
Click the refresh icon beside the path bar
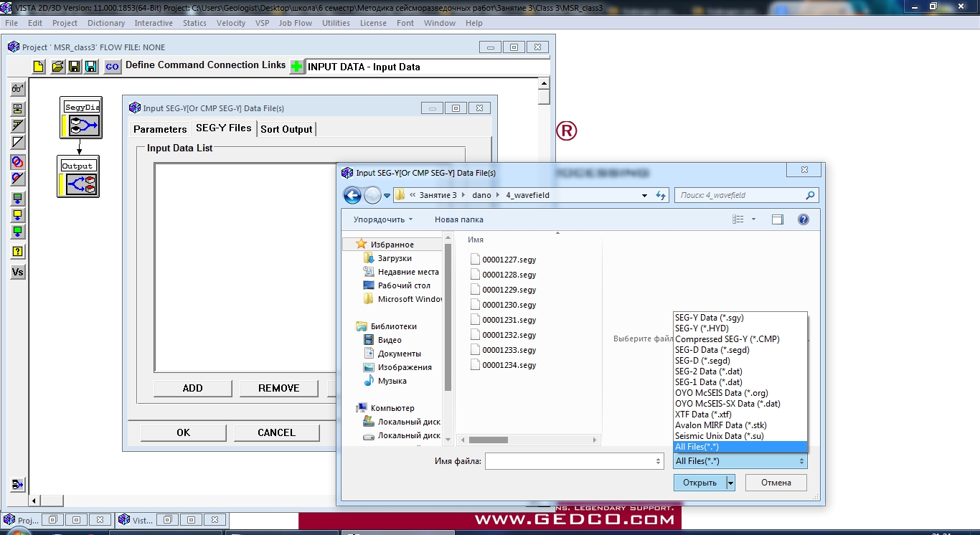click(661, 195)
